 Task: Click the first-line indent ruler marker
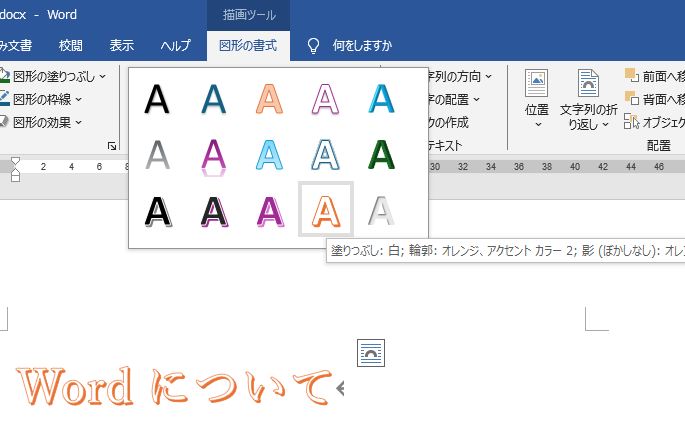[15, 162]
